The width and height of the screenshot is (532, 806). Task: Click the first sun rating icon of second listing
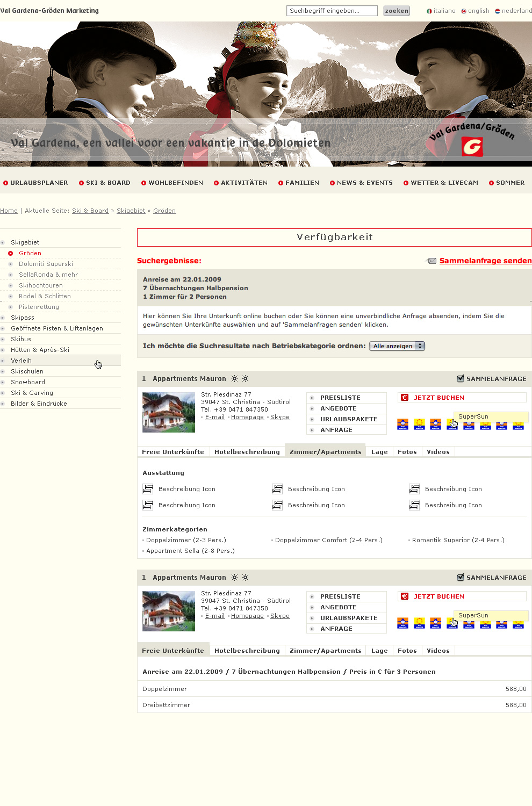pyautogui.click(x=234, y=578)
